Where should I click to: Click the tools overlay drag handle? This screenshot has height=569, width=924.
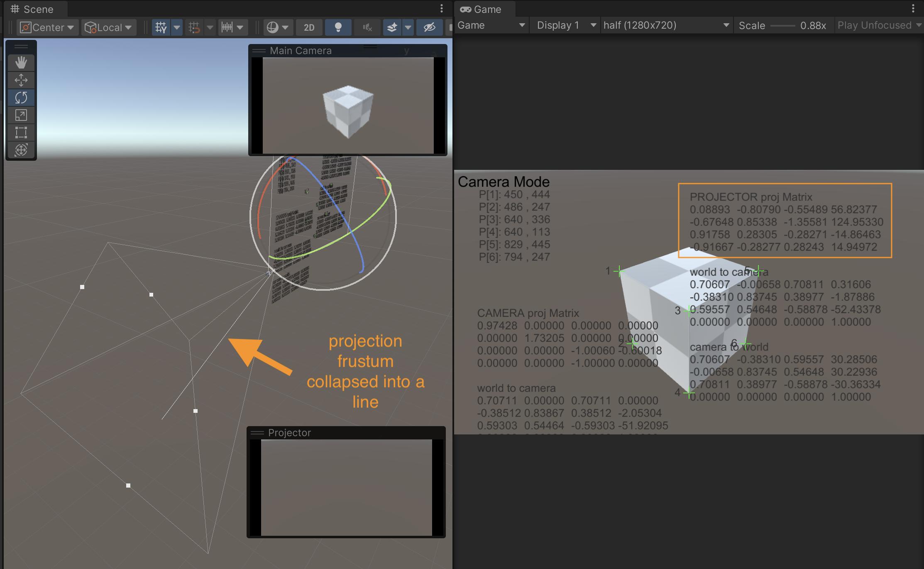(21, 47)
